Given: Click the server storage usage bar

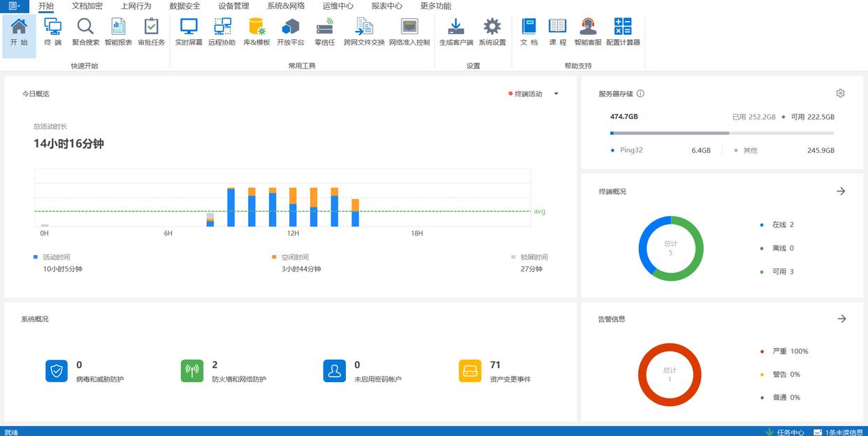Looking at the screenshot, I should (x=721, y=133).
